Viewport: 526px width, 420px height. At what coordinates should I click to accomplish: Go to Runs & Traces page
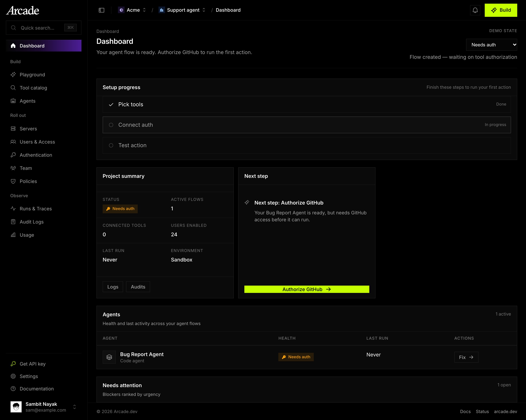coord(44,209)
